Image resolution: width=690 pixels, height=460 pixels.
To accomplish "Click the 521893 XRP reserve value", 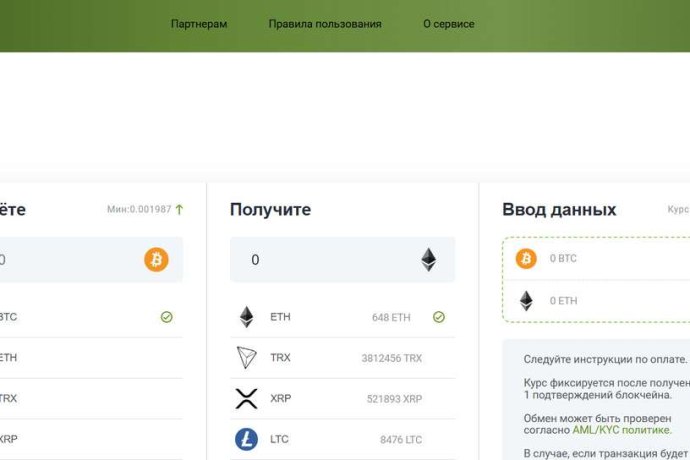I will 394,399.
